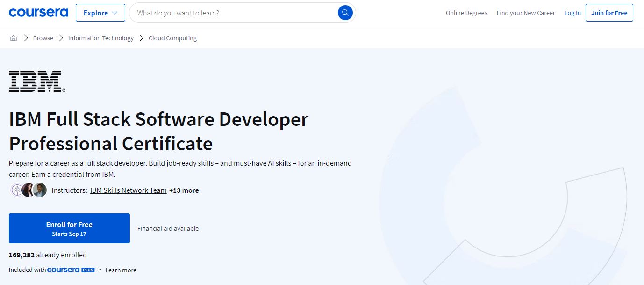Viewport: 644px width, 285px height.
Task: Click the first instructor avatar
Action: tap(17, 190)
